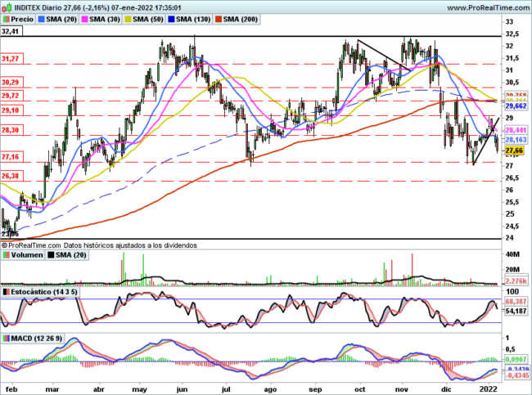Visit the www.ProRealTime.com link at top right
The height and width of the screenshot is (395, 532).
[x=488, y=7]
